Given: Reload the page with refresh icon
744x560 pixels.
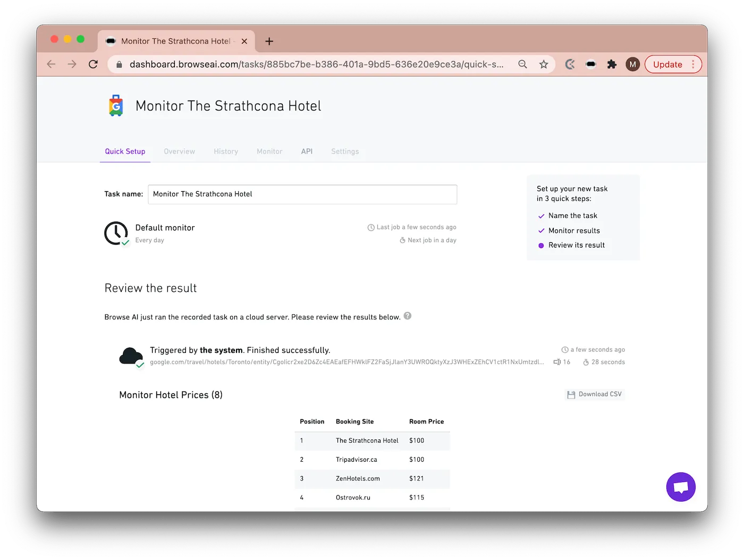Looking at the screenshot, I should [x=93, y=64].
